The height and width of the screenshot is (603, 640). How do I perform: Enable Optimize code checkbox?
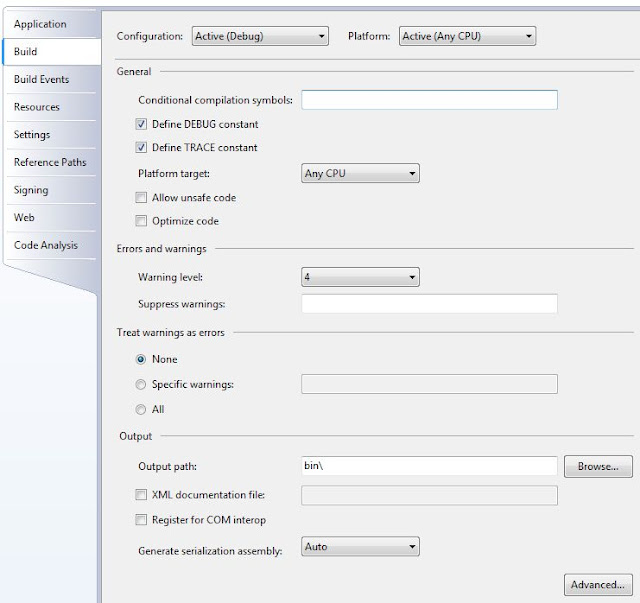(141, 221)
